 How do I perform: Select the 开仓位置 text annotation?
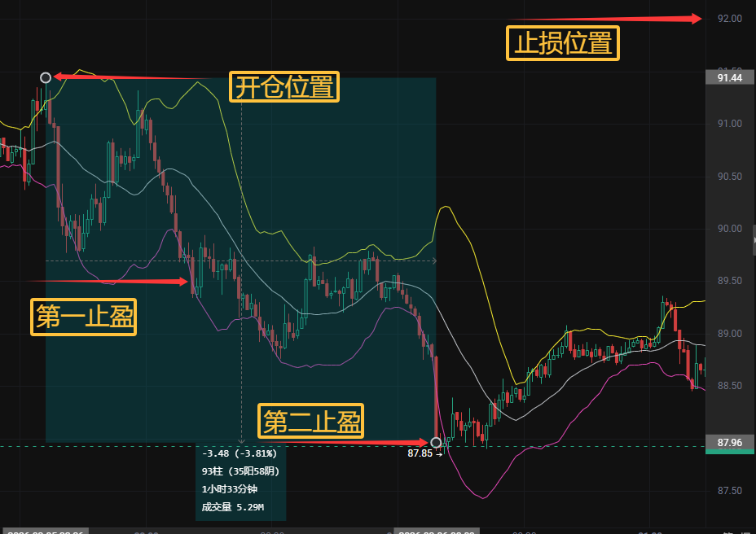[x=284, y=86]
